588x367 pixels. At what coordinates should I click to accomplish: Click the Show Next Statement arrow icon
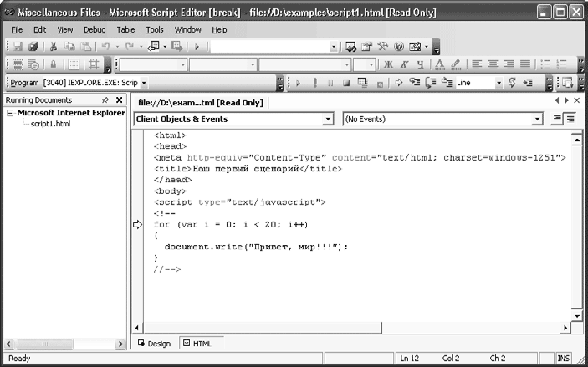[399, 83]
